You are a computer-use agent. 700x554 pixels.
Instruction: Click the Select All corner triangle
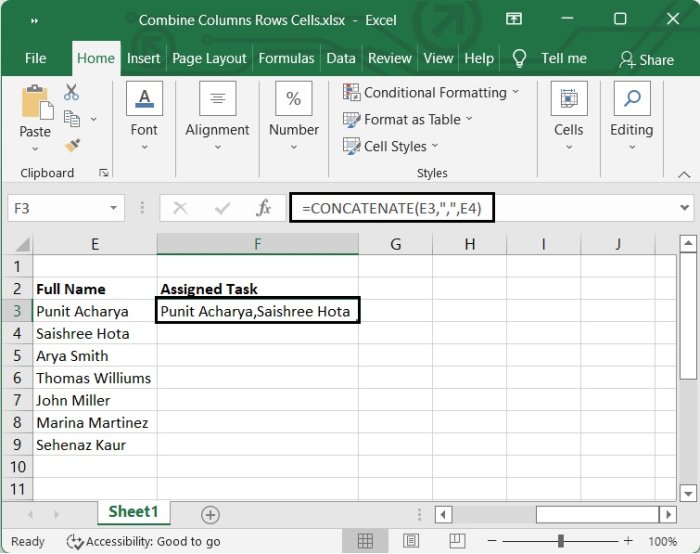point(22,245)
